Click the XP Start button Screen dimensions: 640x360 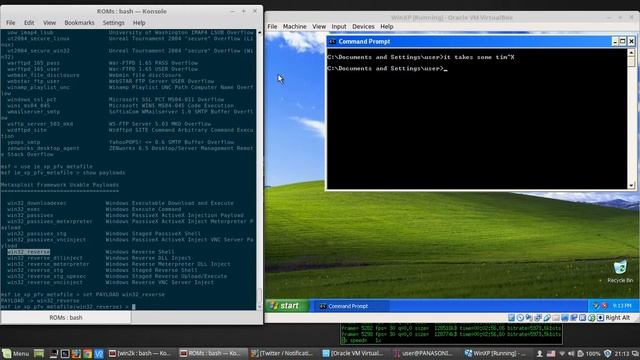pyautogui.click(x=286, y=306)
